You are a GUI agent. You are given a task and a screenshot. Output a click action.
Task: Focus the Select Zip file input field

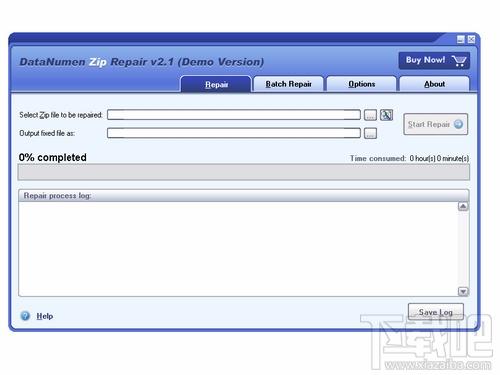[234, 115]
